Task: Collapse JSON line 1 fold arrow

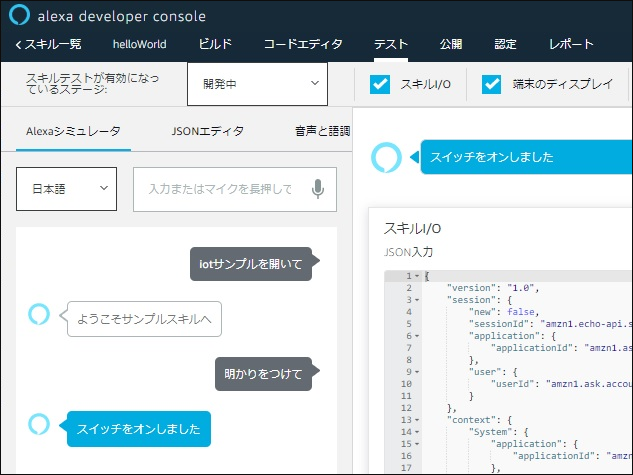Action: point(417,276)
